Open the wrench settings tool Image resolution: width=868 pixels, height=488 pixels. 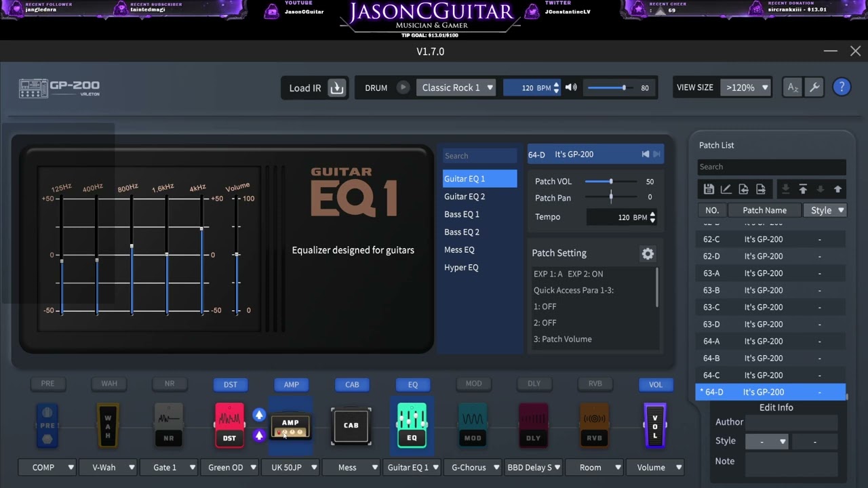(814, 87)
